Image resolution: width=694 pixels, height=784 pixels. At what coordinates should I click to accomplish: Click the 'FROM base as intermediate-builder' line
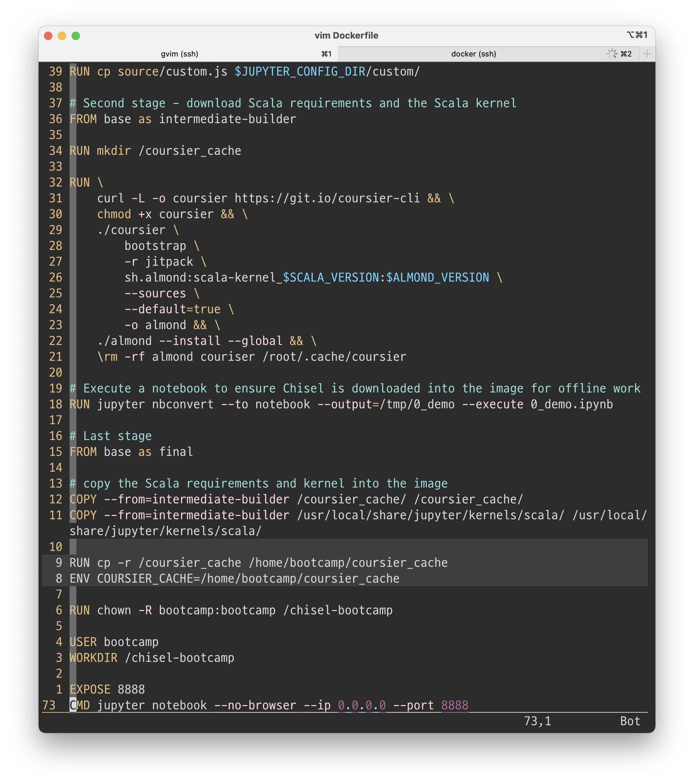coord(183,119)
